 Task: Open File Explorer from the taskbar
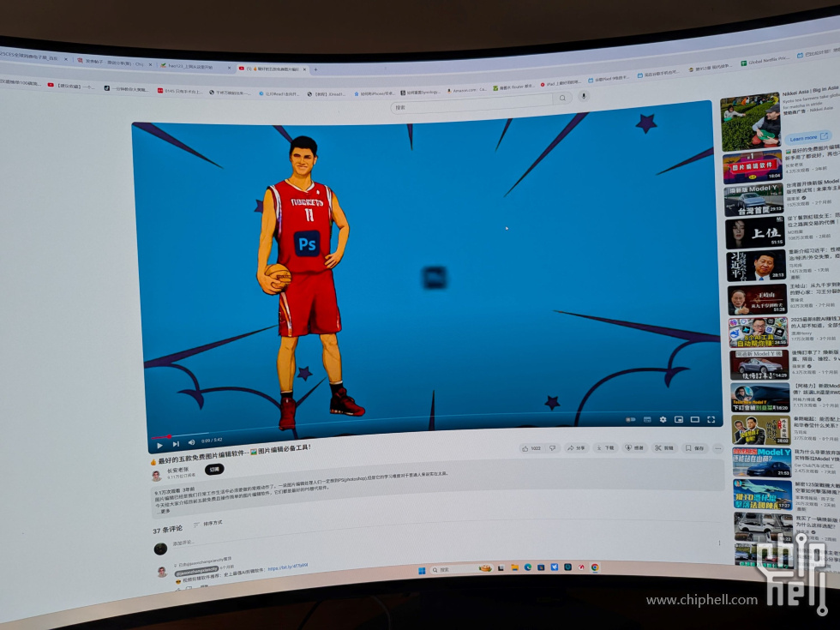coord(514,567)
